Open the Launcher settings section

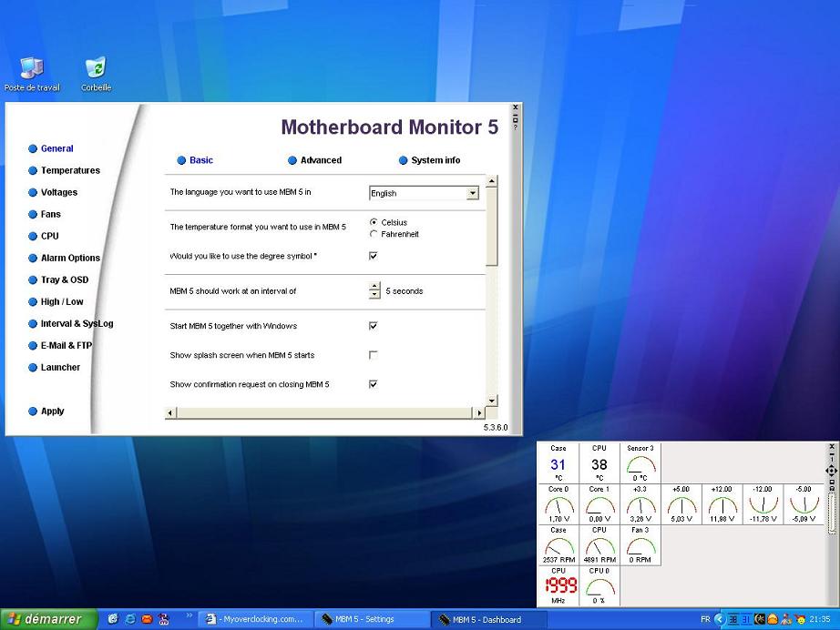[x=54, y=368]
